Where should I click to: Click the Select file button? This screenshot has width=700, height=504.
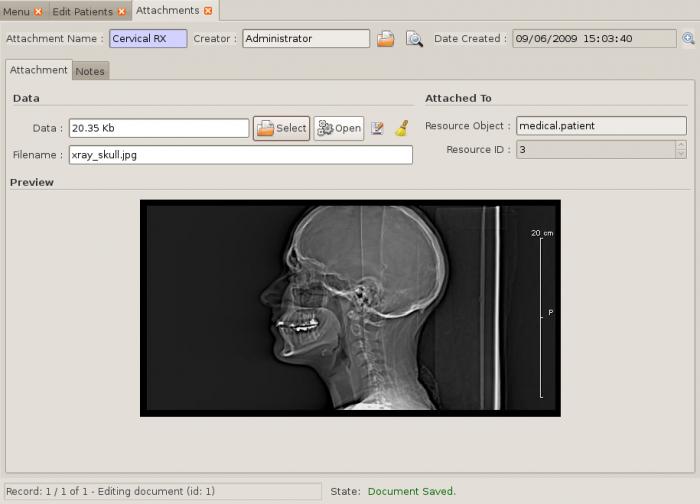click(x=282, y=129)
